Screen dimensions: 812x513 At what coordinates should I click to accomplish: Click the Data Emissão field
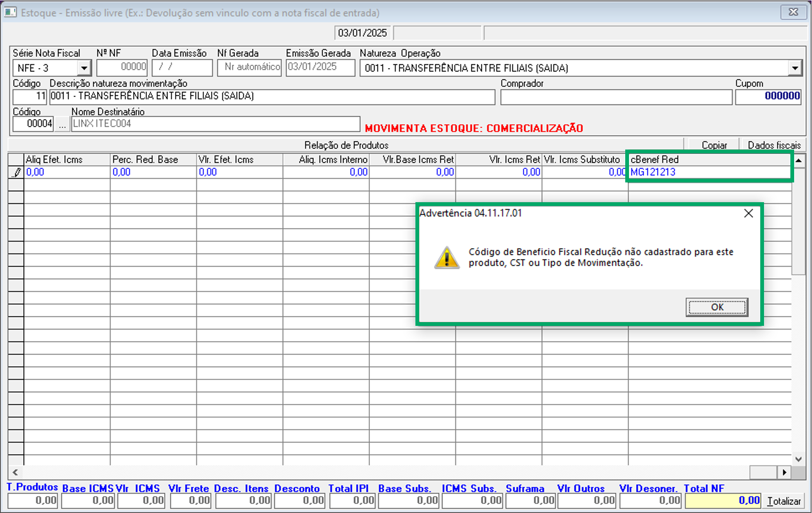point(182,67)
